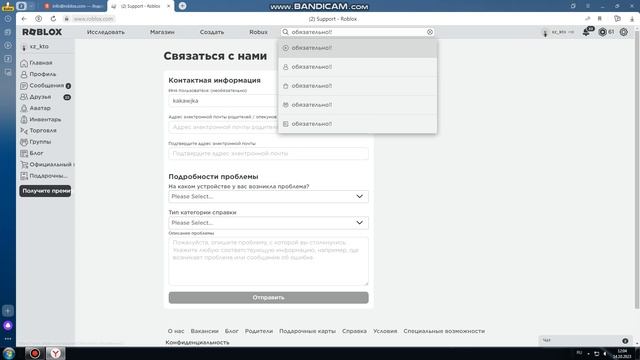Expand the help category type dropdown
This screenshot has width=640, height=360.
click(x=268, y=223)
